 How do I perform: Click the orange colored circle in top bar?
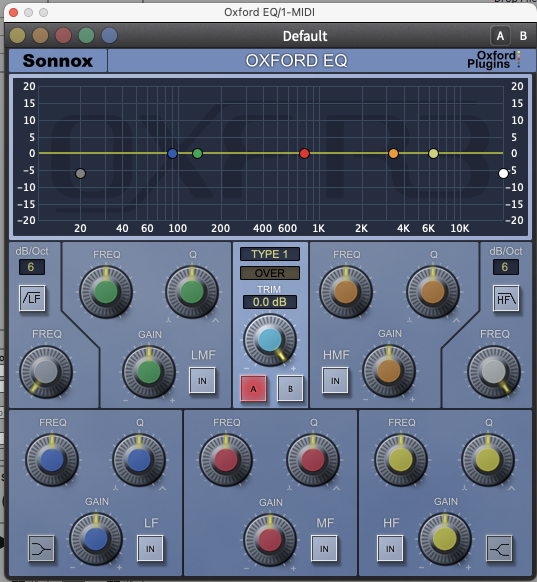tap(40, 36)
